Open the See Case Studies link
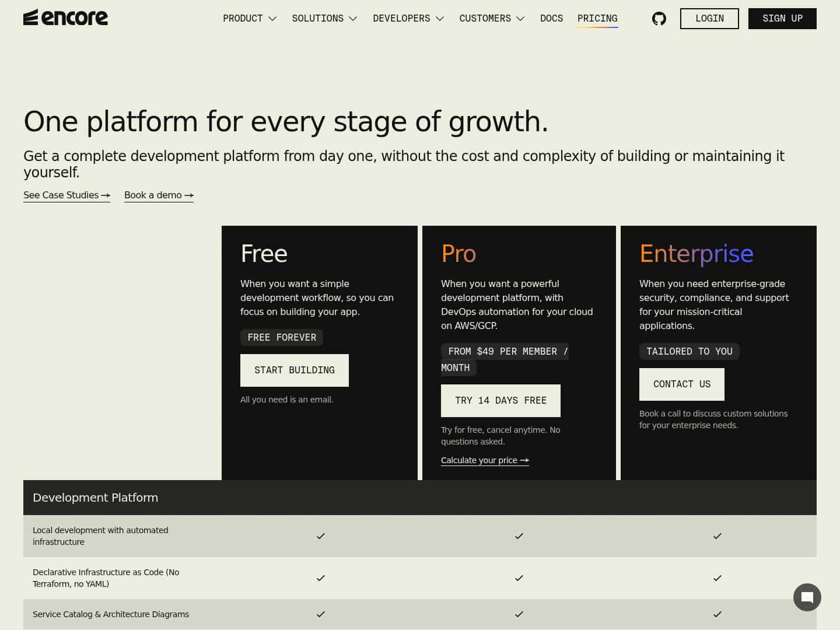The image size is (840, 630). pyautogui.click(x=66, y=195)
